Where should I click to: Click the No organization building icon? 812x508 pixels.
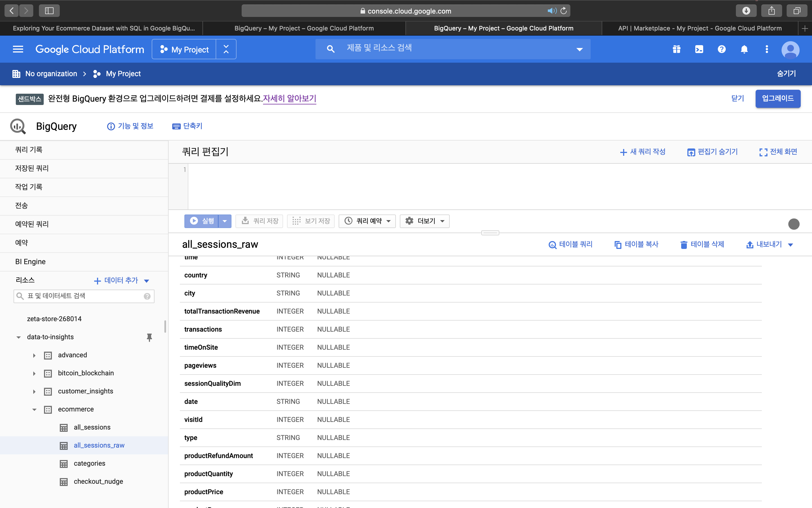pos(16,74)
